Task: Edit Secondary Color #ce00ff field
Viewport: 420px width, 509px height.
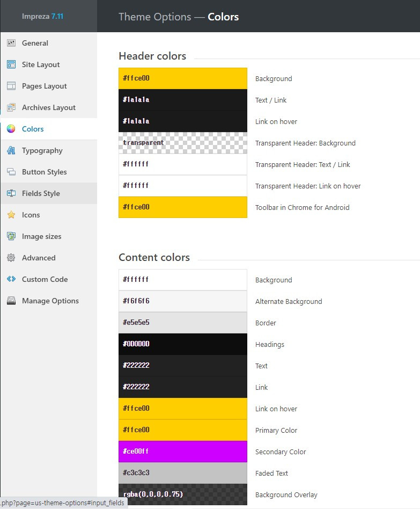Action: pyautogui.click(x=183, y=451)
